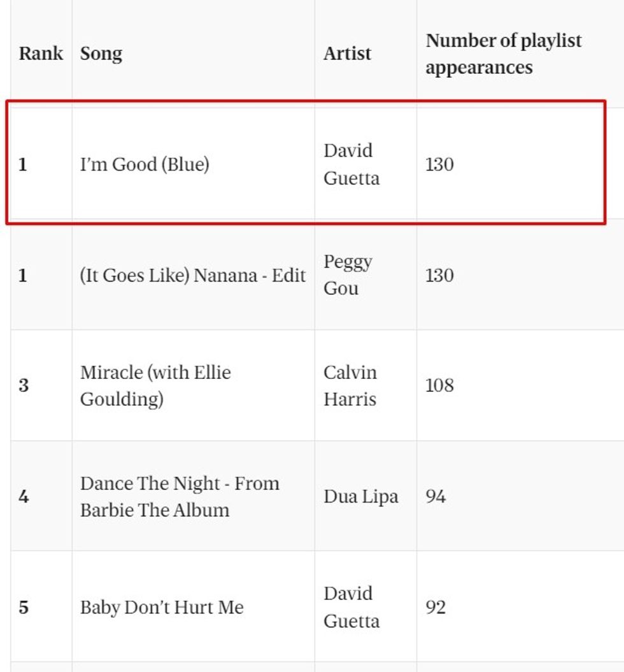Click Dance The Night song title cell
The image size is (624, 672).
coord(180,496)
